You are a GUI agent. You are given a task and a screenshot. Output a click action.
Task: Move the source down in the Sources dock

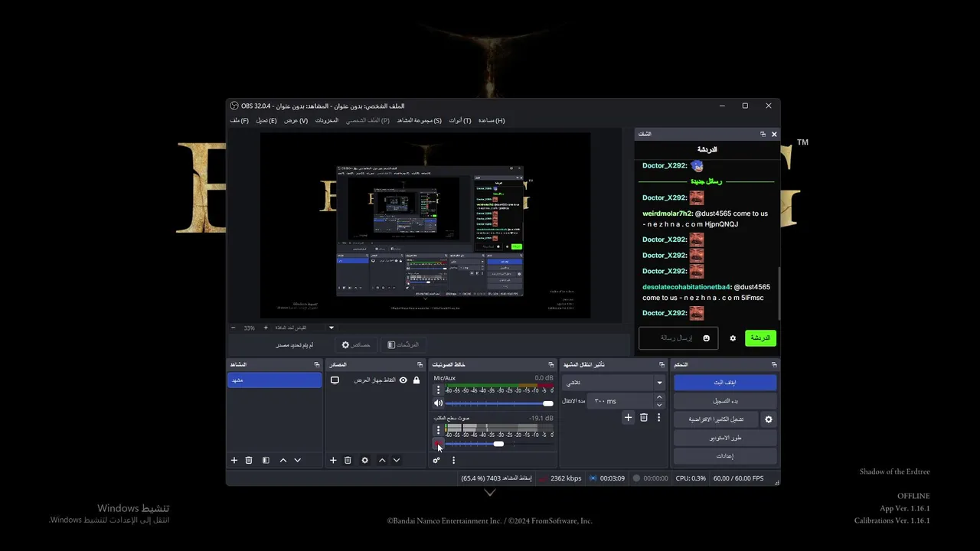pos(397,460)
